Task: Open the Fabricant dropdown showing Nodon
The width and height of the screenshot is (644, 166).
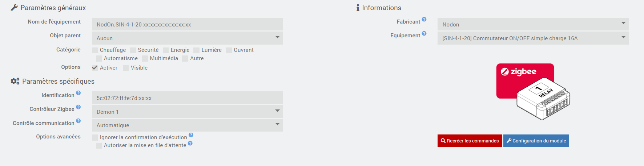Action: pyautogui.click(x=533, y=24)
